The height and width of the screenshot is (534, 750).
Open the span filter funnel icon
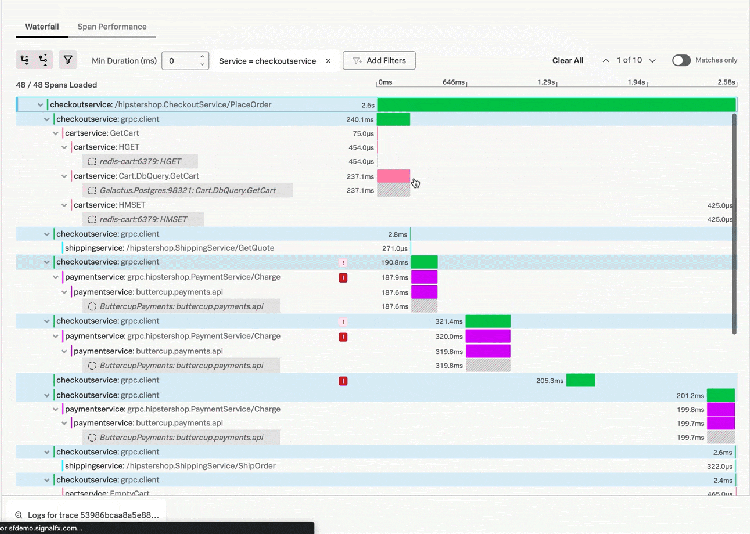tap(67, 60)
